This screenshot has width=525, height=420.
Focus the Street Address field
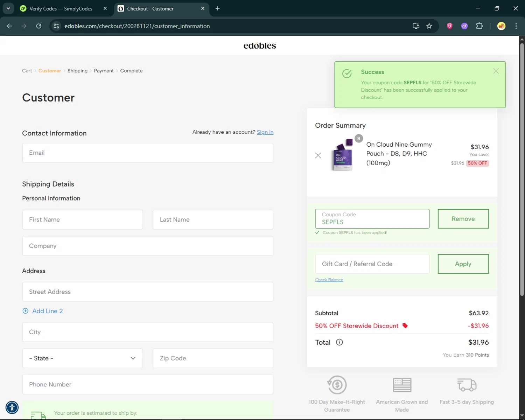coord(148,292)
